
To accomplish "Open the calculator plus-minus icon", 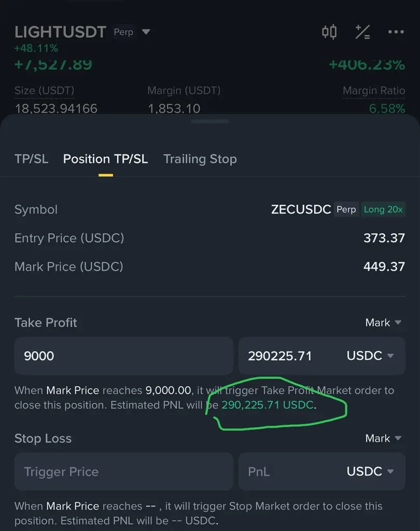I will (362, 32).
